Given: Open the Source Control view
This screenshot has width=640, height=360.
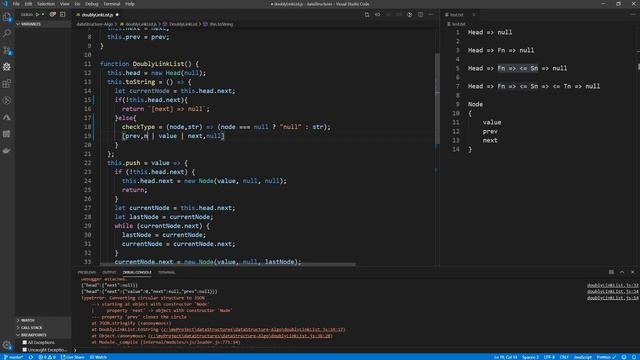Looking at the screenshot, I should (7, 50).
